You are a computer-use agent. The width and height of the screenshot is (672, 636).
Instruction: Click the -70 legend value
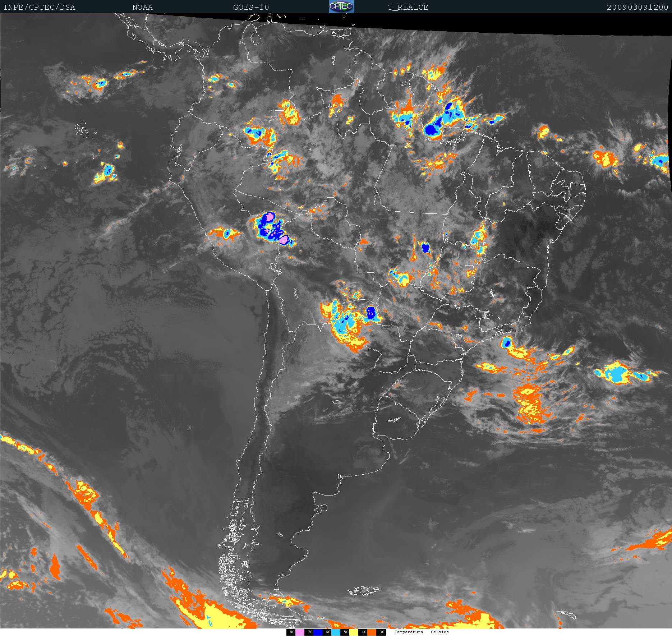[x=309, y=632]
